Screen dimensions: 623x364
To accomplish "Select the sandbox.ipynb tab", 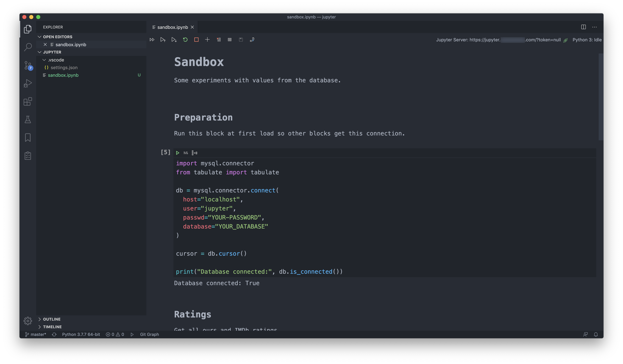I will [x=172, y=27].
